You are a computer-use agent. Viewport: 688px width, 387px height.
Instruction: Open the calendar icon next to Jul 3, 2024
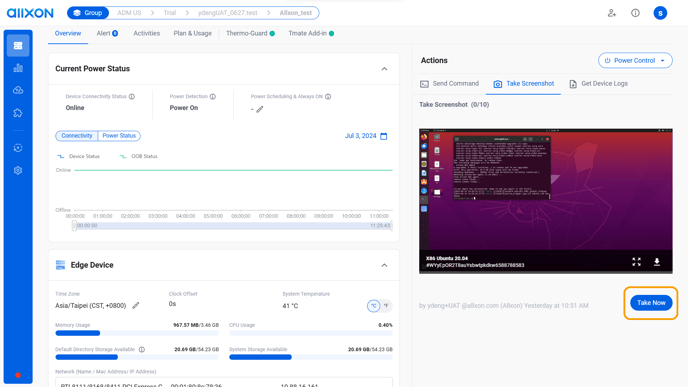pyautogui.click(x=383, y=136)
